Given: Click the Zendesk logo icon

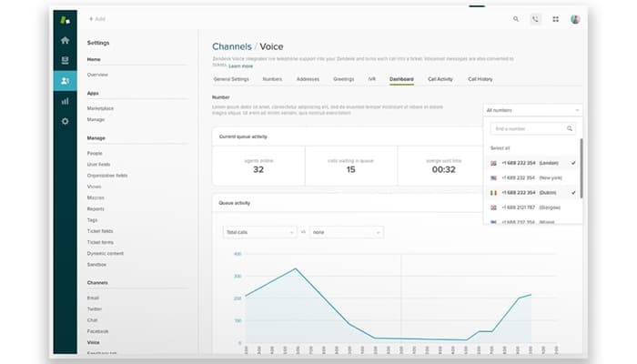Looking at the screenshot, I should 65,18.
